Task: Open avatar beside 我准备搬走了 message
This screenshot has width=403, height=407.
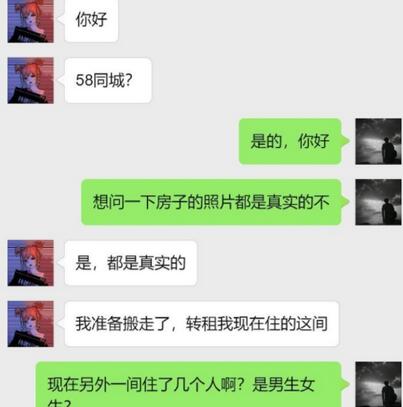Action: (31, 324)
